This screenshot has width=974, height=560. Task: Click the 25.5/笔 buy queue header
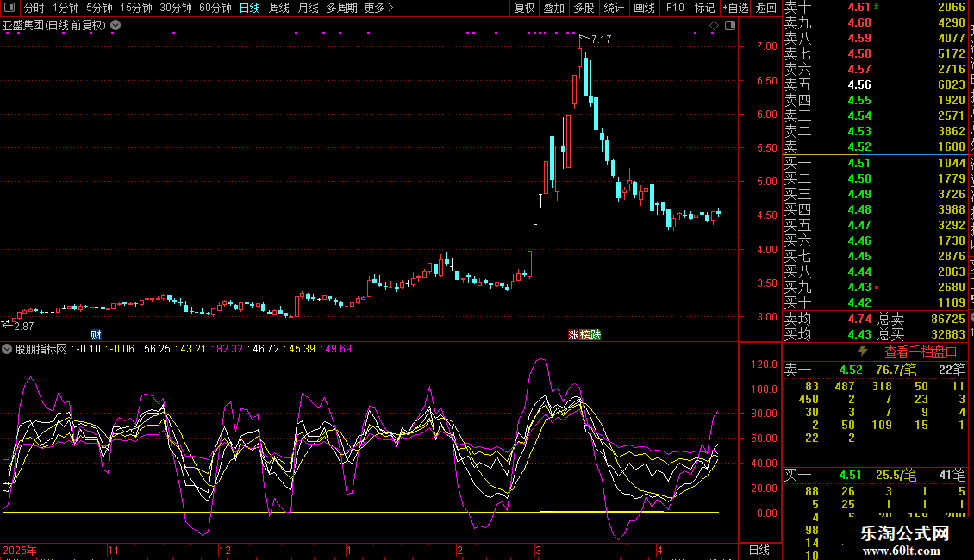tap(896, 475)
